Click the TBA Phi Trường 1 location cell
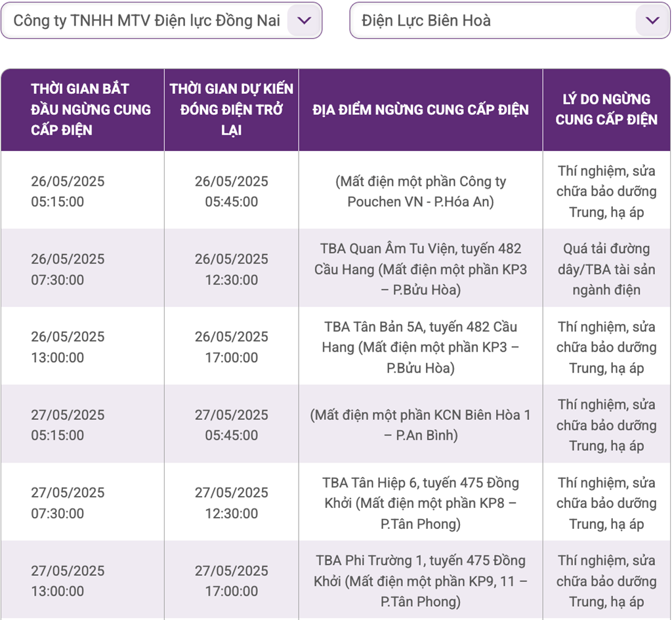This screenshot has width=672, height=620. pos(421,581)
